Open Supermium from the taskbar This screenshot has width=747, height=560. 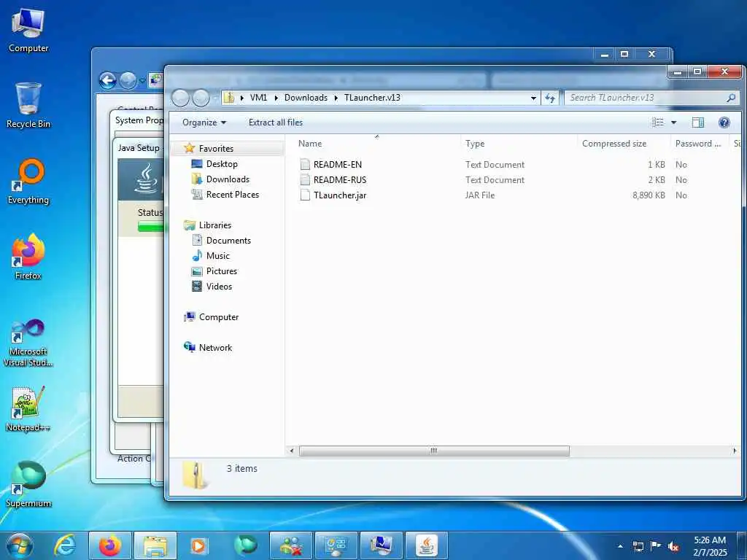coord(245,545)
